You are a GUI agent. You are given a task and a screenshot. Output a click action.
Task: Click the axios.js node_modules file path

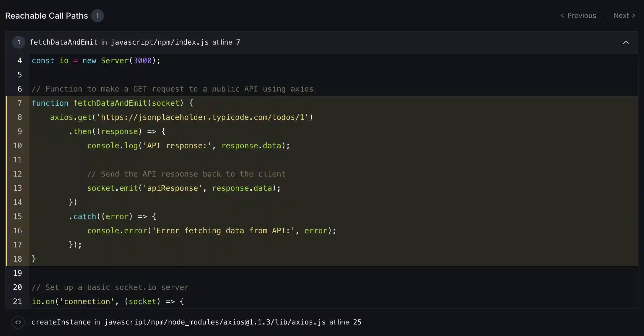pyautogui.click(x=215, y=322)
